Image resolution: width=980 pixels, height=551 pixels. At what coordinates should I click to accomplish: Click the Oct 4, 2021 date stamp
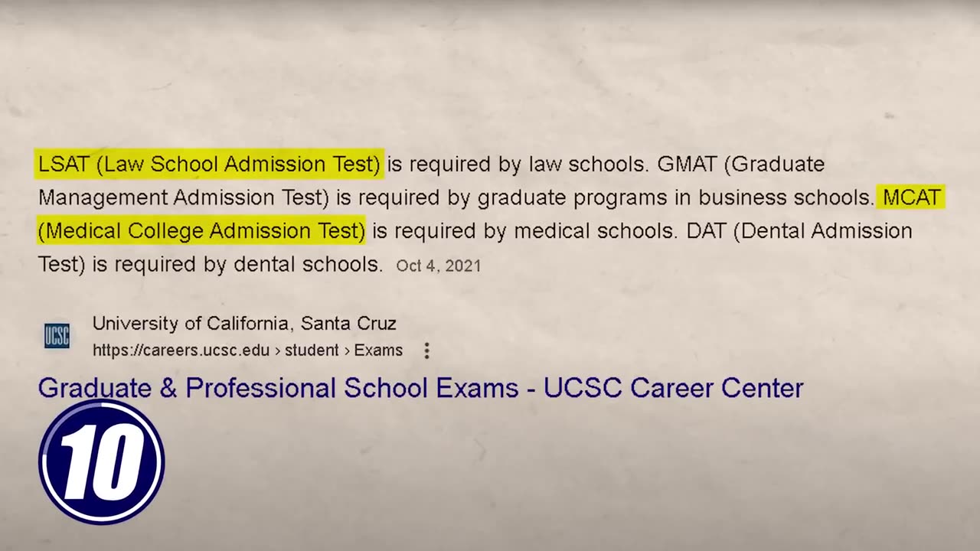click(439, 266)
